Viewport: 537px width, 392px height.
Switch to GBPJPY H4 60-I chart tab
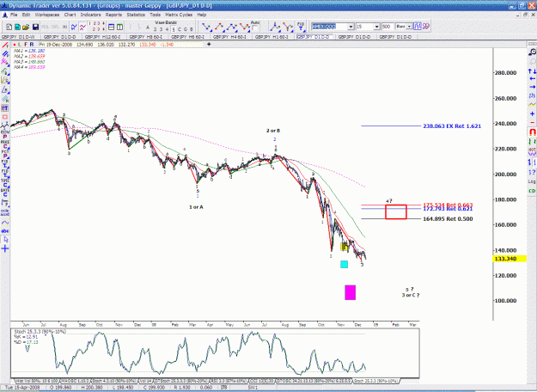(x=229, y=37)
